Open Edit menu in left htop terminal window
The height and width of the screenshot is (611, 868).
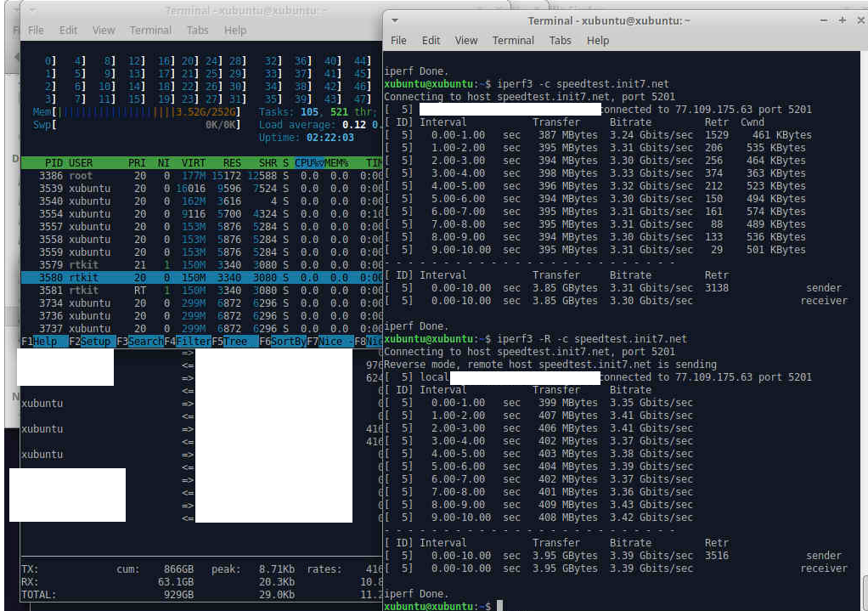coord(68,30)
